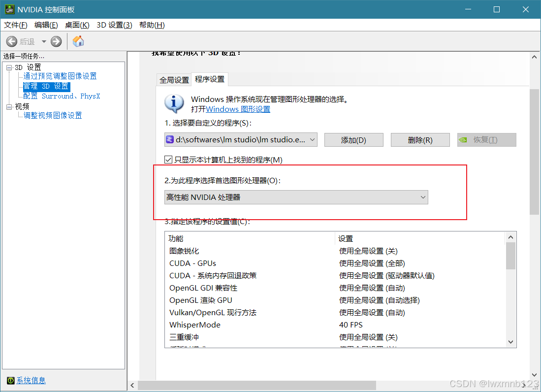The height and width of the screenshot is (392, 541).
Task: Click the system information icon at bottom left
Action: 11,380
